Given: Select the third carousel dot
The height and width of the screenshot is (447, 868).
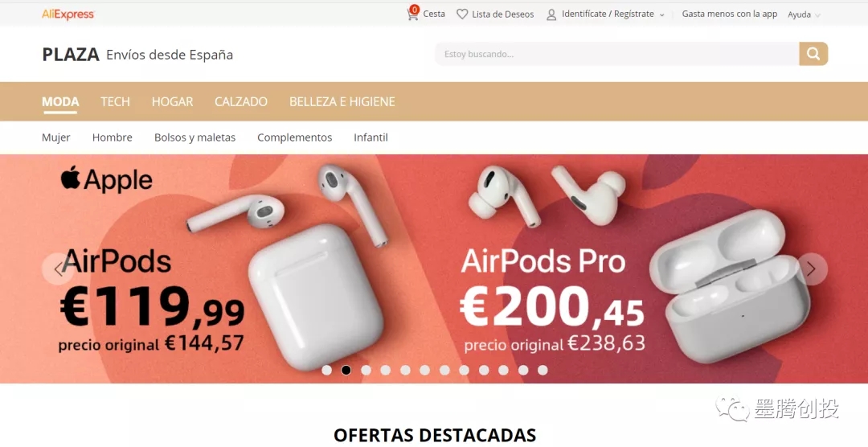Looking at the screenshot, I should pos(366,370).
